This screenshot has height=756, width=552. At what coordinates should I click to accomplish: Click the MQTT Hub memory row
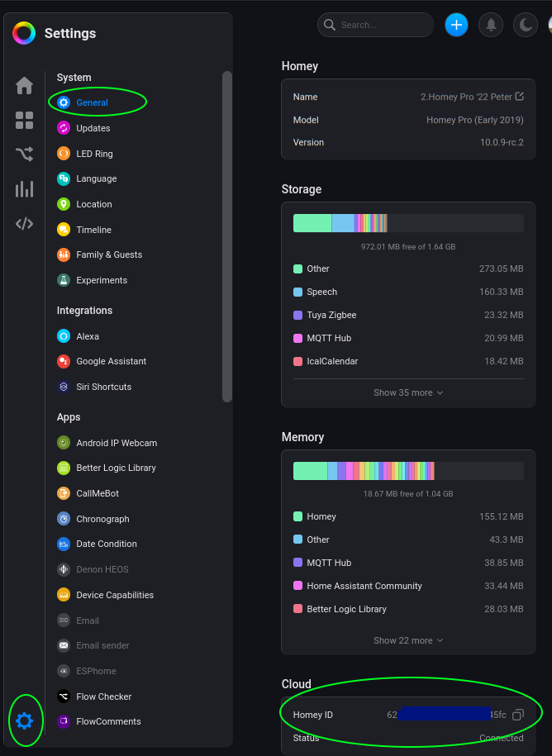tap(408, 563)
